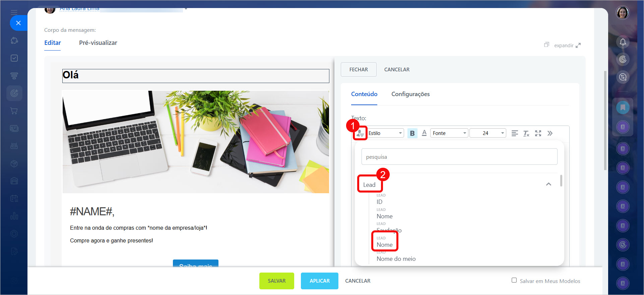Click the #NAME# placeholder text
Screen dimensions: 644x295
click(92, 212)
